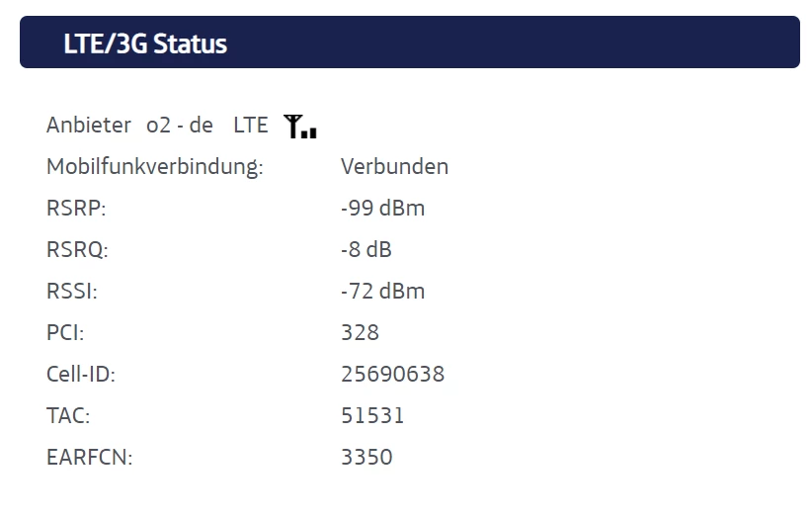
Task: Select the PCI value 328
Action: click(x=360, y=333)
